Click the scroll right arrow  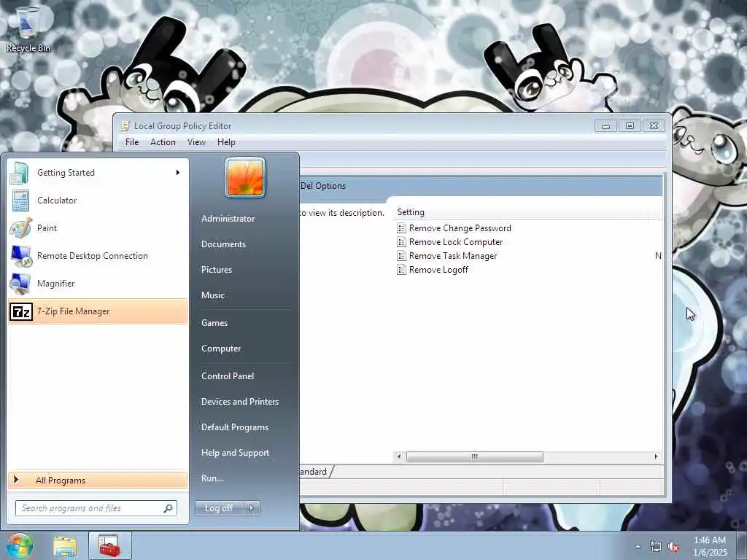point(656,456)
